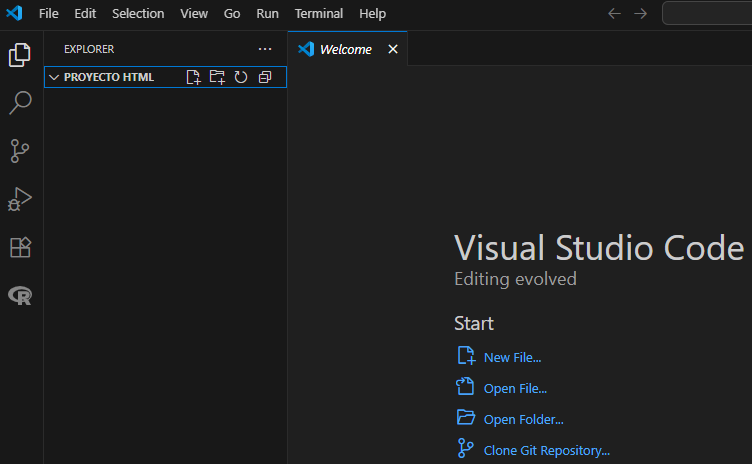The height and width of the screenshot is (464, 752).
Task: Click the Open File... link
Action: tap(515, 389)
